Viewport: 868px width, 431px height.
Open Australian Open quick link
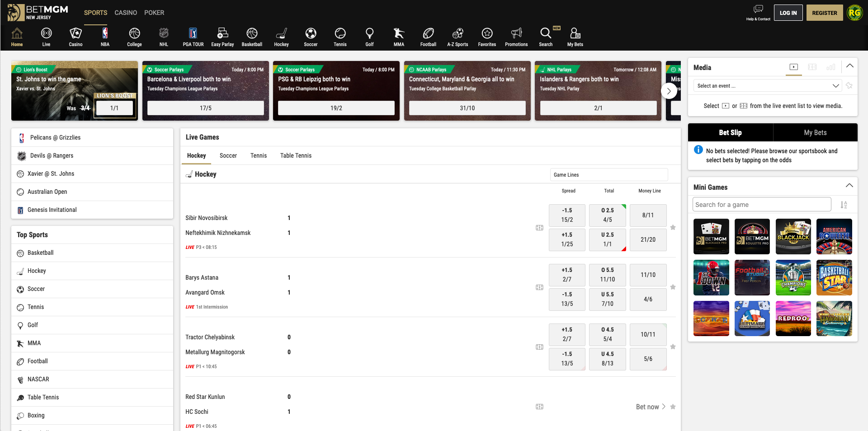[92, 192]
